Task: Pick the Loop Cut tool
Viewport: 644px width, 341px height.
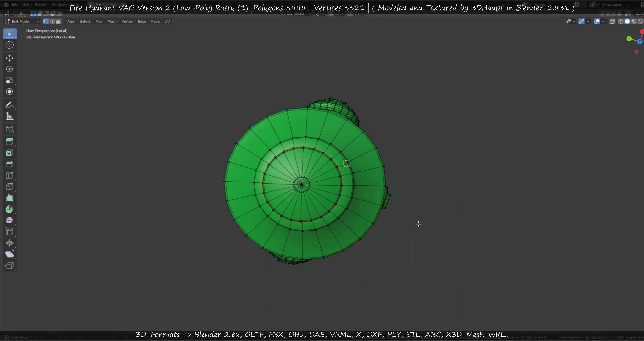Action: pyautogui.click(x=10, y=176)
